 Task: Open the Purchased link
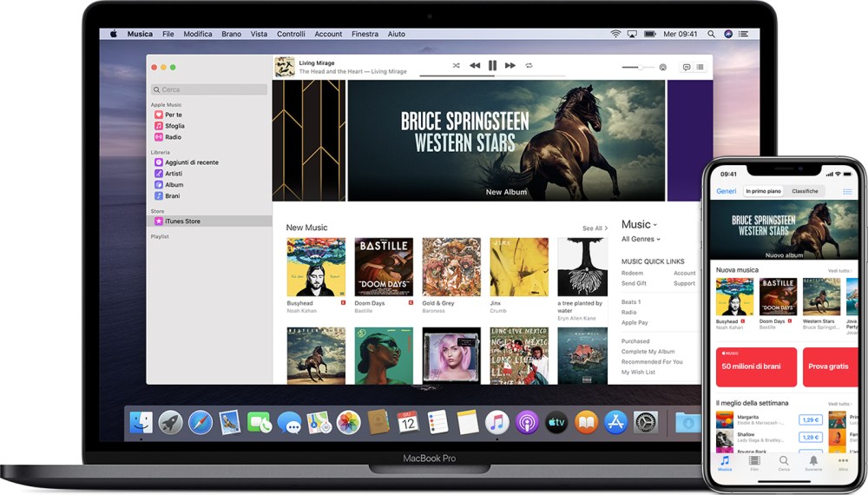pyautogui.click(x=635, y=341)
